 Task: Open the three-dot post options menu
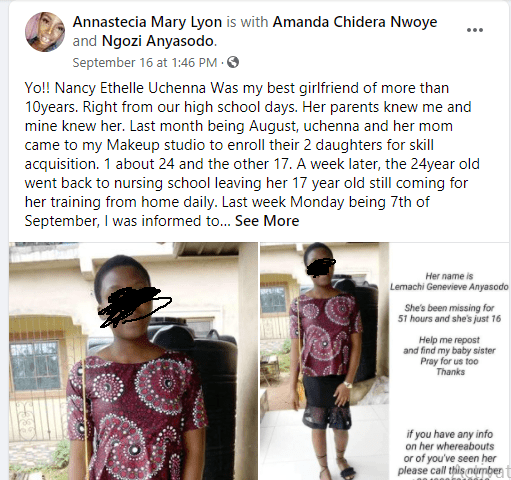475,30
